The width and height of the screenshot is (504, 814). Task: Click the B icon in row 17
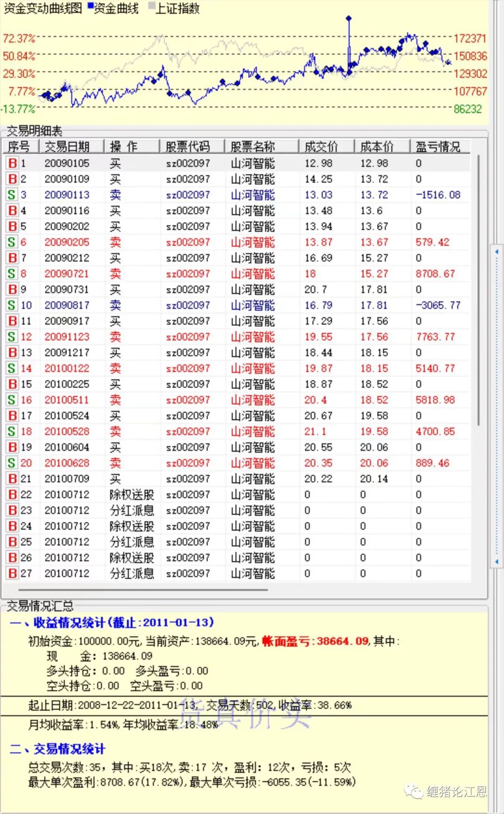13,415
